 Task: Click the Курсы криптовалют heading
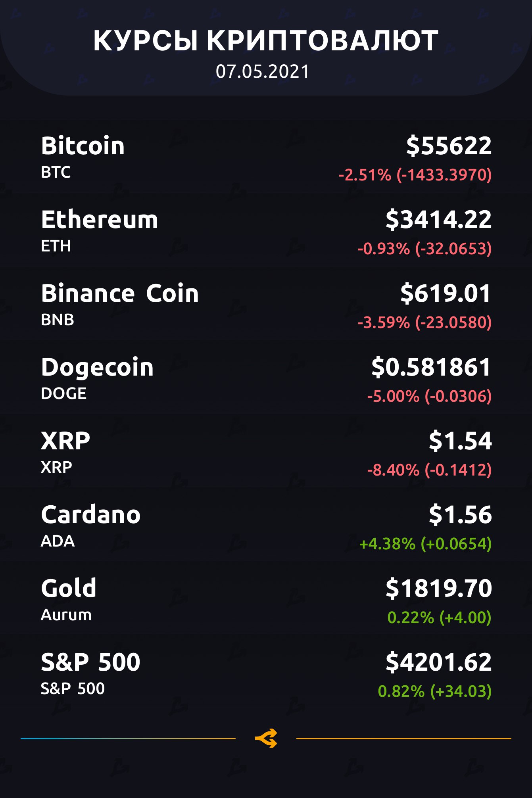click(x=266, y=41)
